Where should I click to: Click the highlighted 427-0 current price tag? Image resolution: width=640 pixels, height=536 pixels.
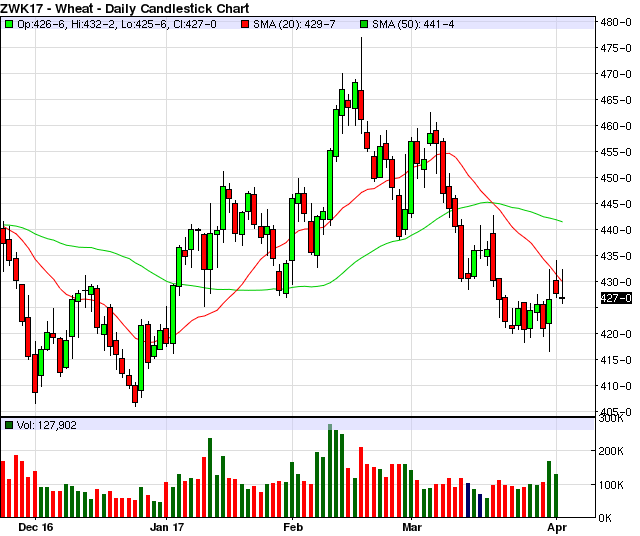click(x=616, y=298)
